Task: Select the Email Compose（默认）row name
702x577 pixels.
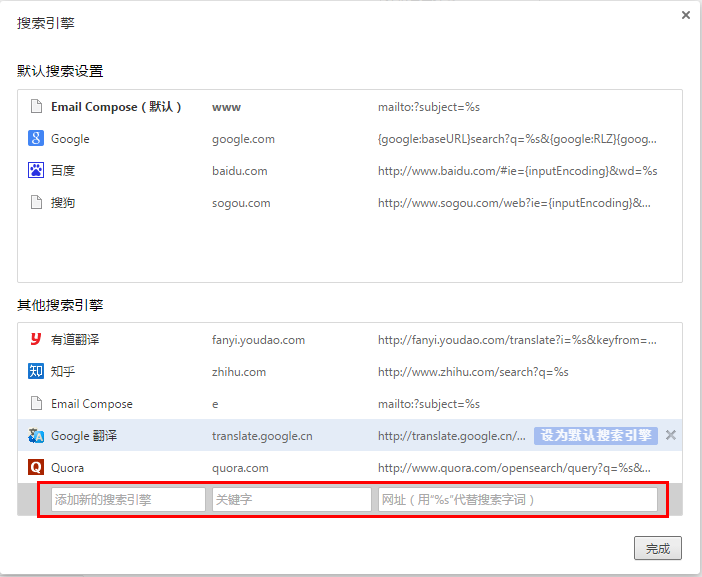Action: (x=116, y=107)
